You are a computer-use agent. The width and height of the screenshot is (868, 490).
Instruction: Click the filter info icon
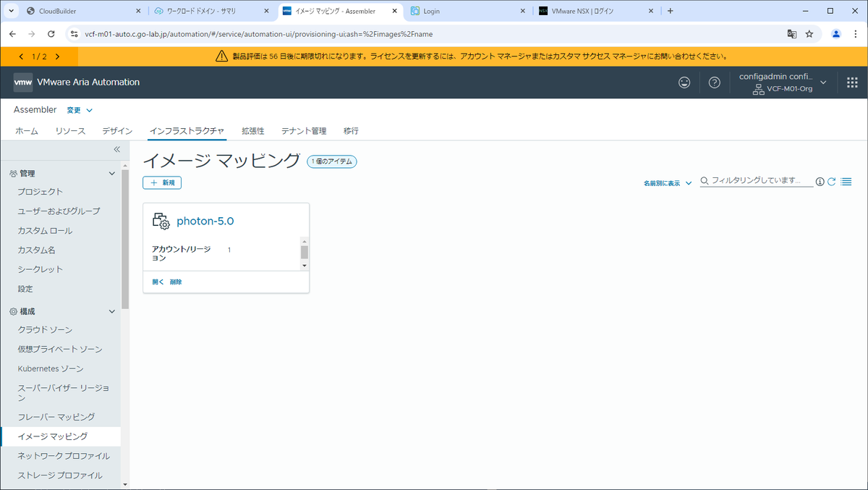coord(820,182)
